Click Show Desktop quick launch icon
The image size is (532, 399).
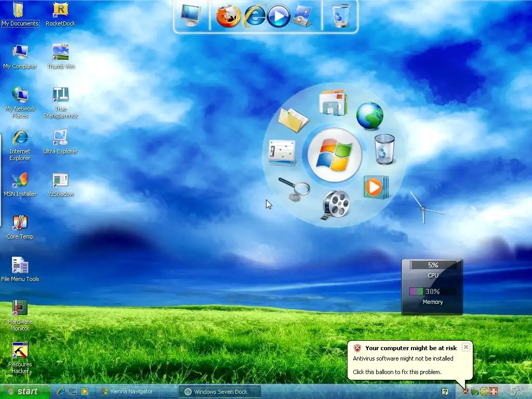pos(73,392)
